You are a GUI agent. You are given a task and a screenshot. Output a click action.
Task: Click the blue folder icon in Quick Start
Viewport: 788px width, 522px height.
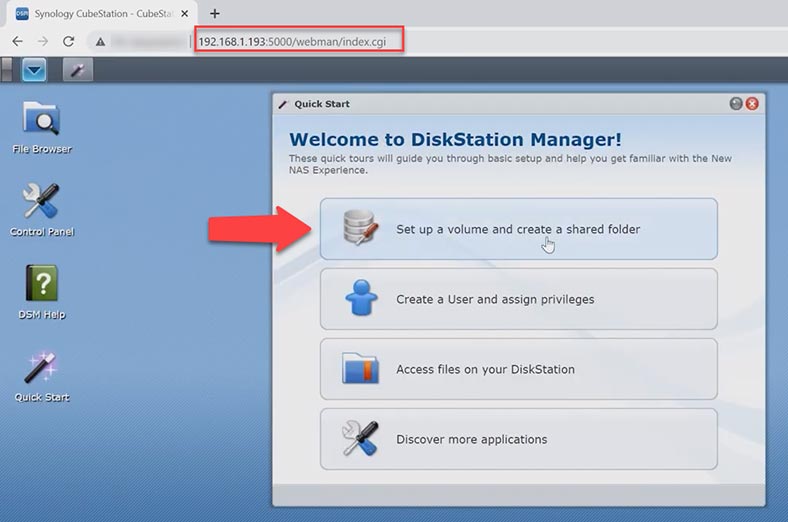tap(360, 368)
